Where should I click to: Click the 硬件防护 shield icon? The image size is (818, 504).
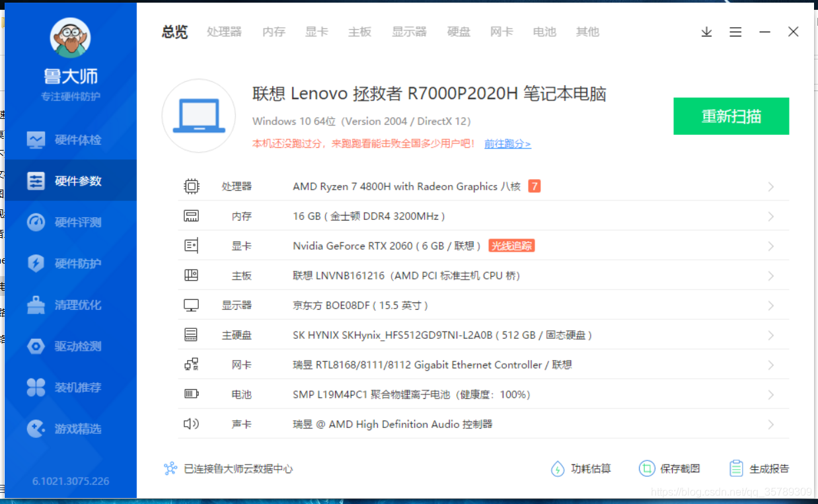[x=36, y=264]
